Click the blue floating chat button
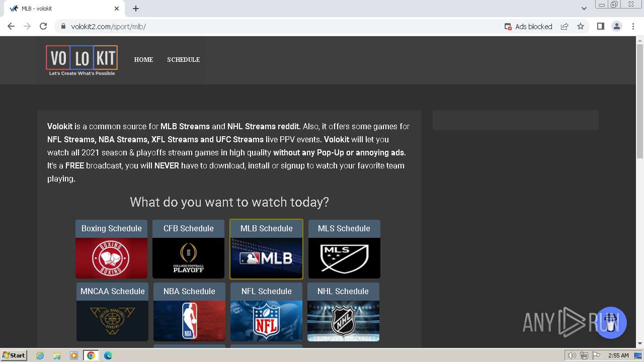The width and height of the screenshot is (644, 362). coord(611,322)
